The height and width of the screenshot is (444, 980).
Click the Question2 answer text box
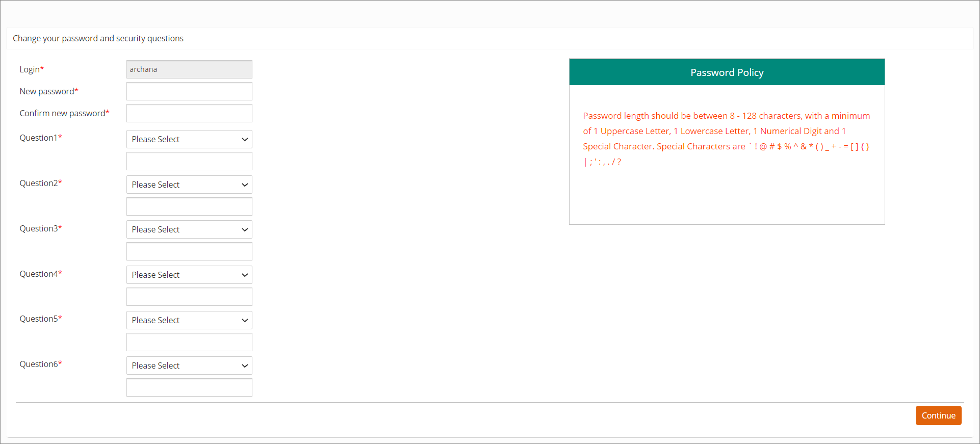(189, 206)
